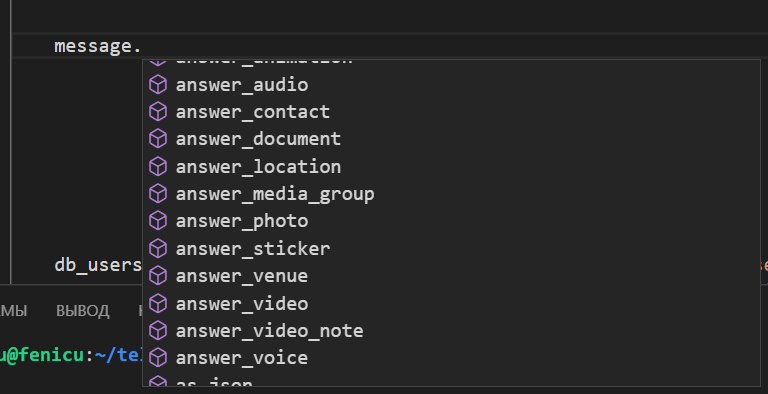Choose the answer_media_group method
The height and width of the screenshot is (394, 768).
(451, 194)
